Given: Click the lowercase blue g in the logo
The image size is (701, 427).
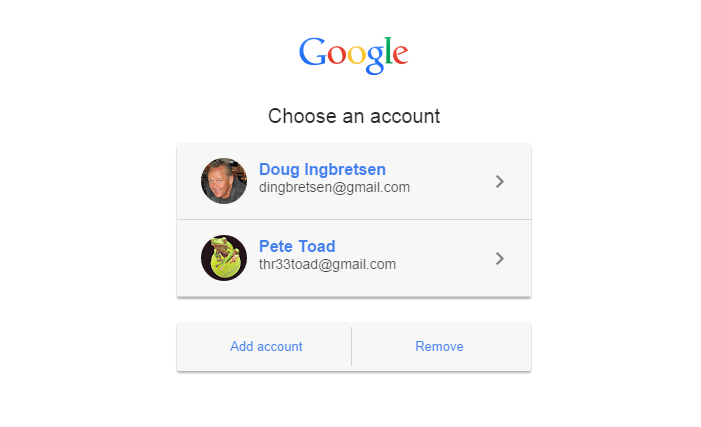Looking at the screenshot, I should [375, 59].
